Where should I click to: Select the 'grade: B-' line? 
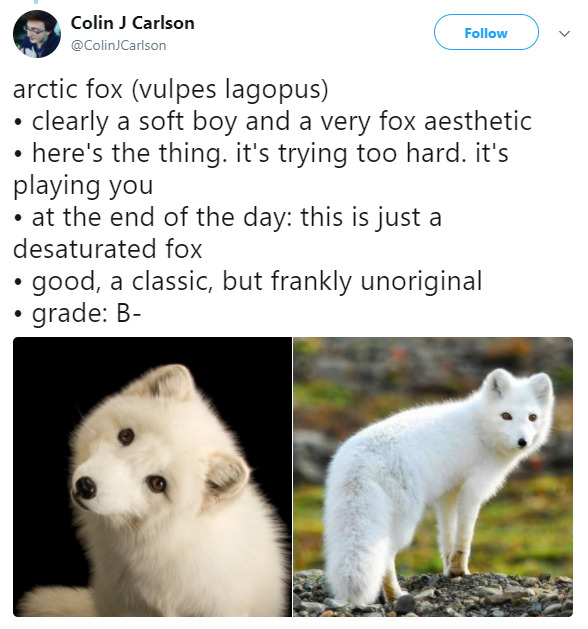pos(77,313)
